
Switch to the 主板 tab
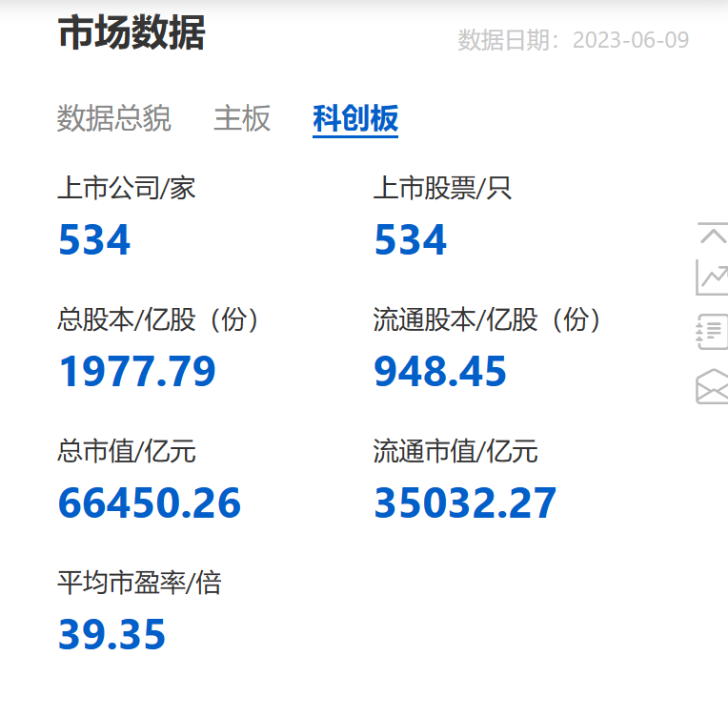pos(242,119)
